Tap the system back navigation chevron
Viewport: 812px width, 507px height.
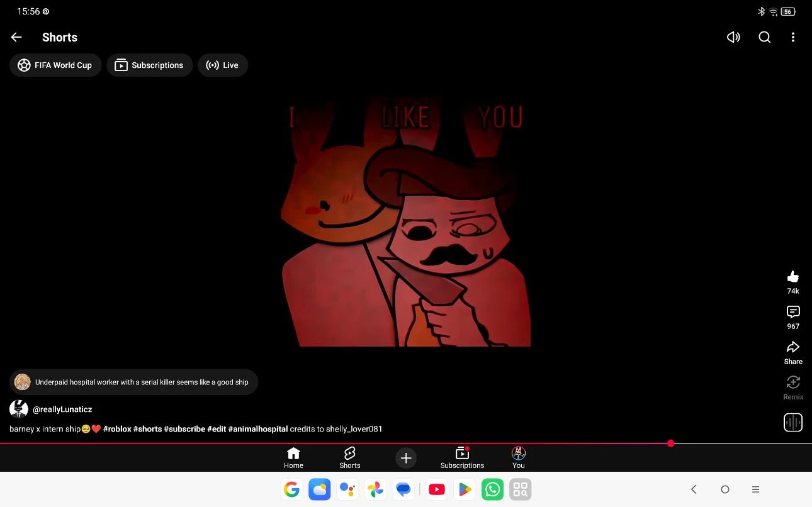point(694,489)
